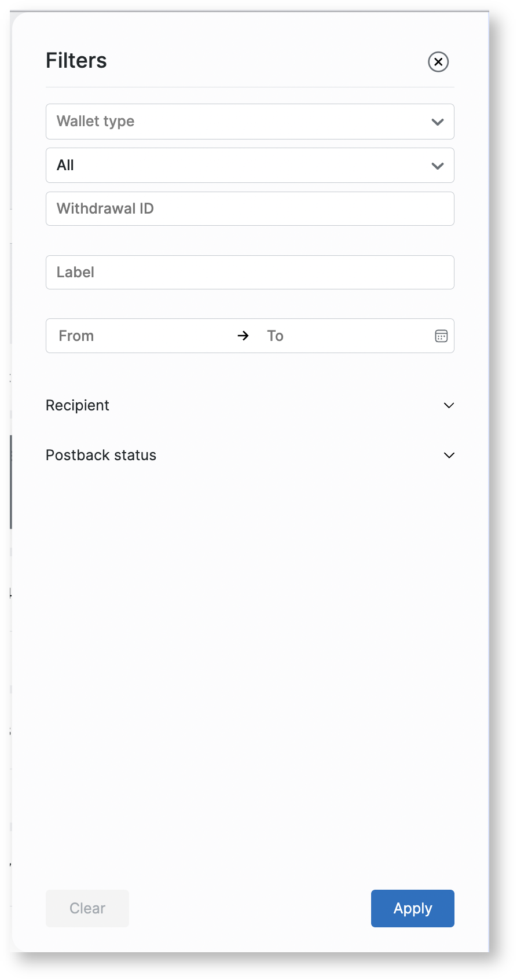Select the To date field

[342, 336]
